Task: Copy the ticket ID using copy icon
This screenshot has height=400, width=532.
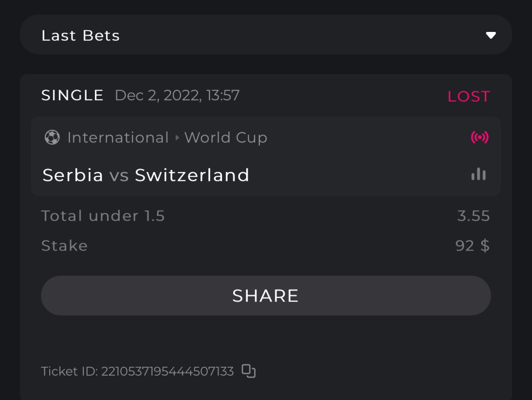Action: [x=249, y=371]
